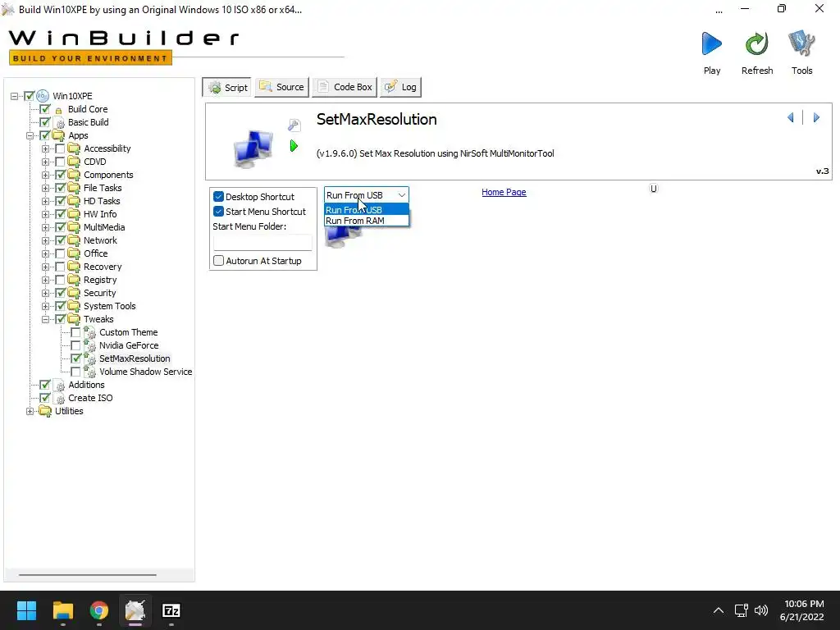
Task: Go to next script arrow
Action: [x=816, y=117]
